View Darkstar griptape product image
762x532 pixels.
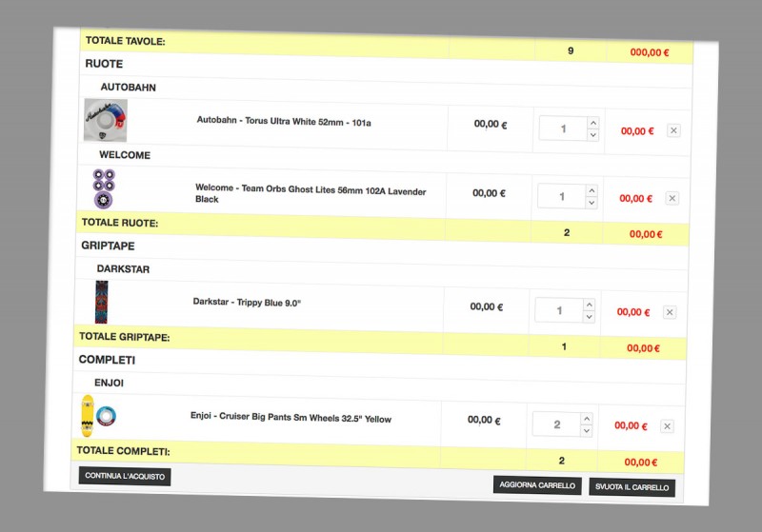click(x=101, y=303)
